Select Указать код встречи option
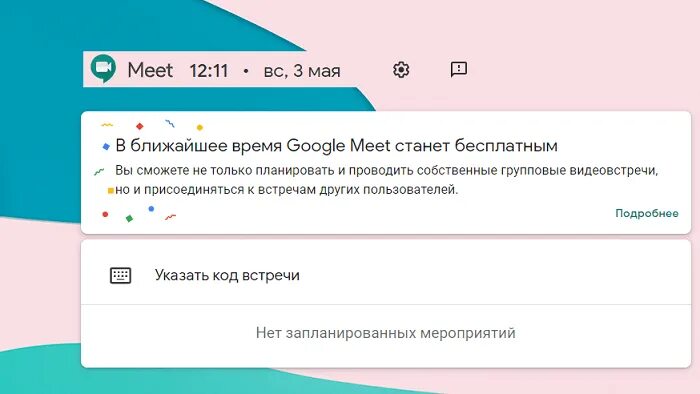The image size is (700, 394). coord(386,275)
